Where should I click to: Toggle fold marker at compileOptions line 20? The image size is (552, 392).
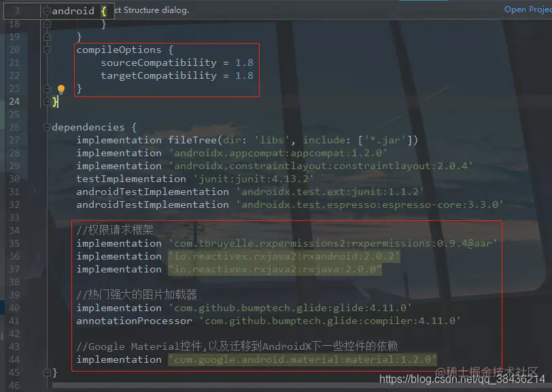click(x=47, y=50)
